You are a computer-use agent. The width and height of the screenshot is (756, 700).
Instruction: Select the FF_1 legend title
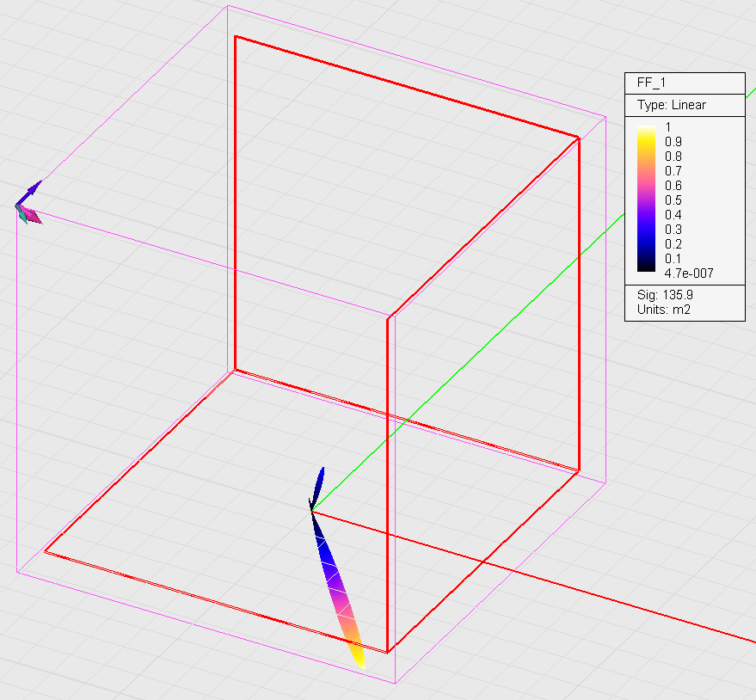tap(652, 83)
